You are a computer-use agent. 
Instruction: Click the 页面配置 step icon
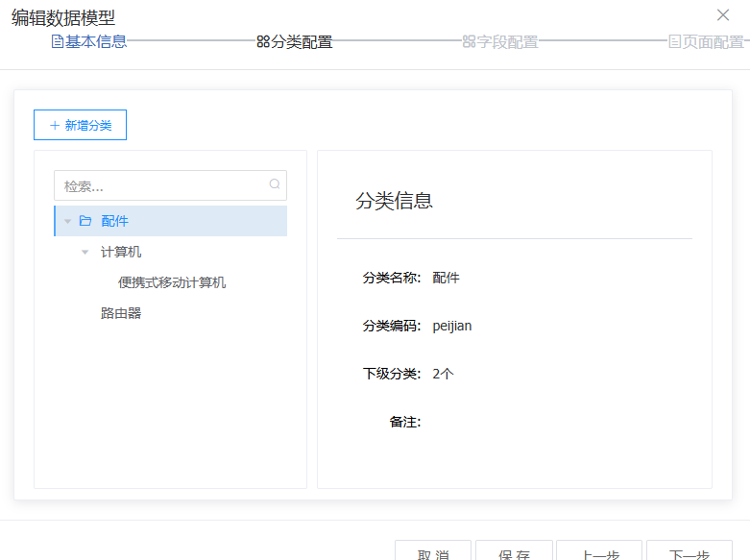pos(674,42)
